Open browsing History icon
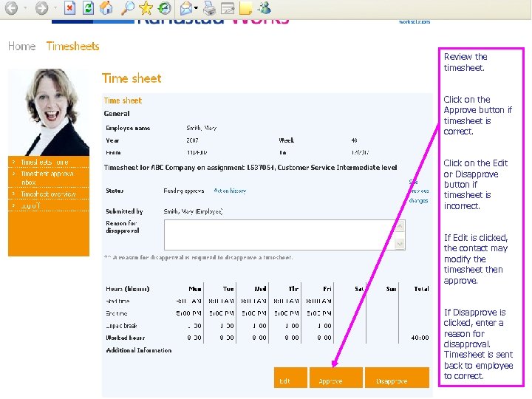The width and height of the screenshot is (532, 399). [164, 8]
